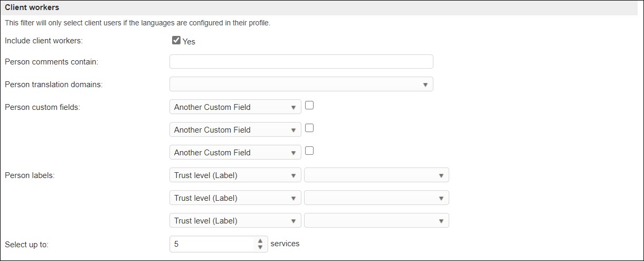The image size is (644, 261).
Task: Open the second Trust level (Label) dropdown
Action: (235, 198)
